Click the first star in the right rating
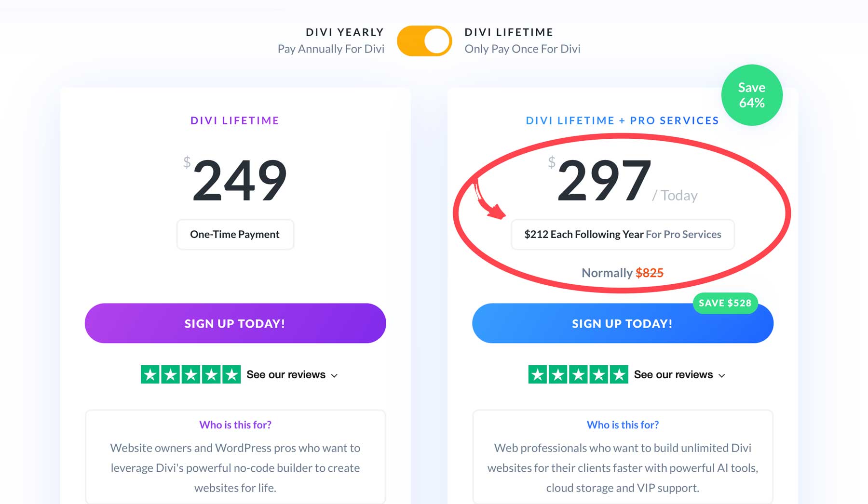868x504 pixels. [x=538, y=374]
